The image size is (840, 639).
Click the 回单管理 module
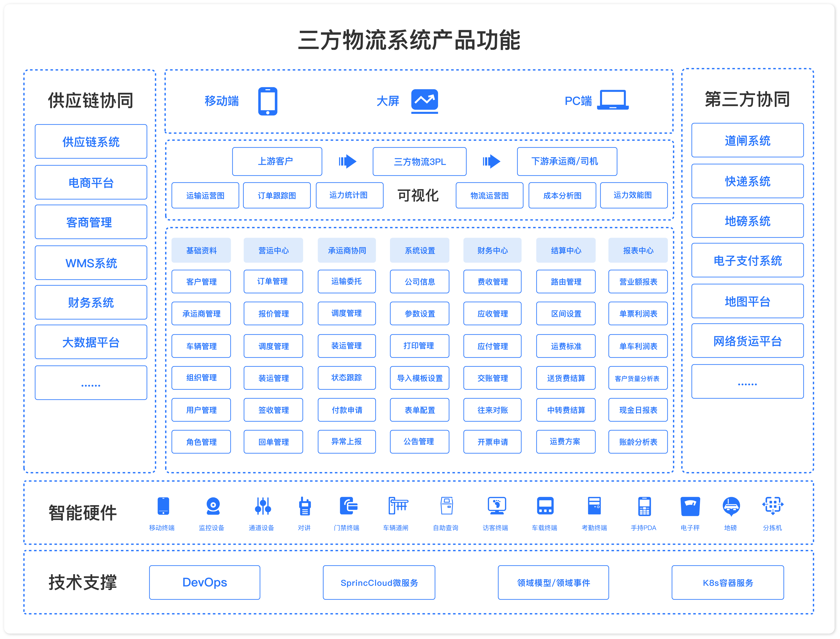pos(273,442)
